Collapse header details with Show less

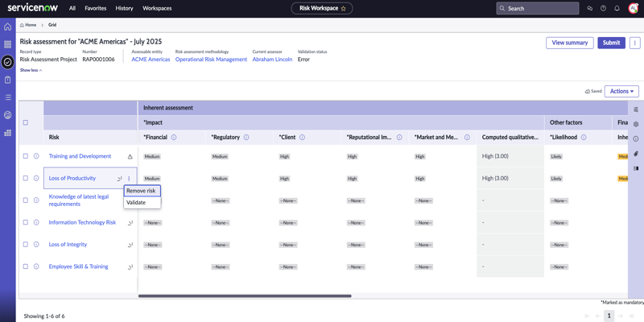tap(31, 70)
